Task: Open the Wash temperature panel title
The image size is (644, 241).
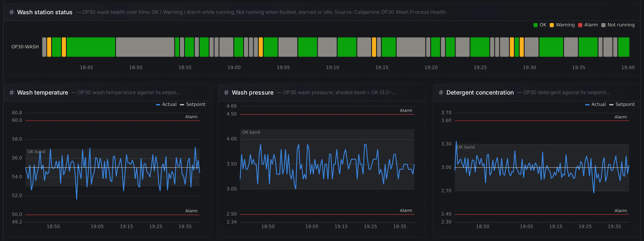Action: (x=43, y=92)
